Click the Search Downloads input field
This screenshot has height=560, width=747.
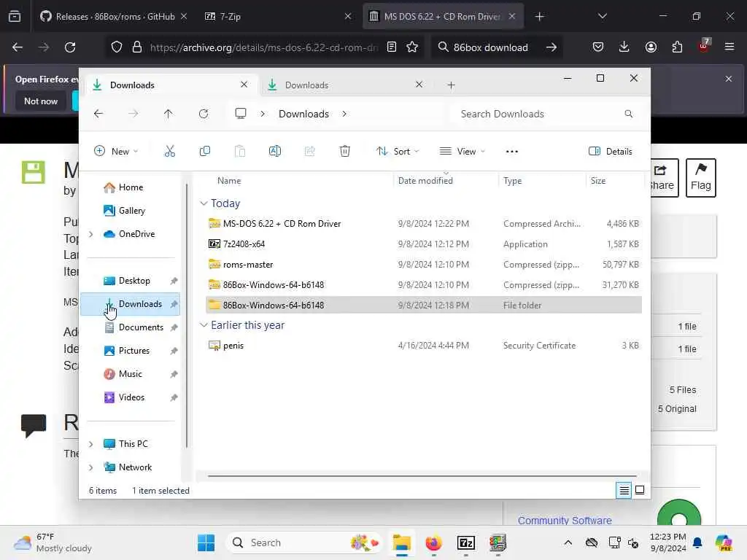click(546, 114)
